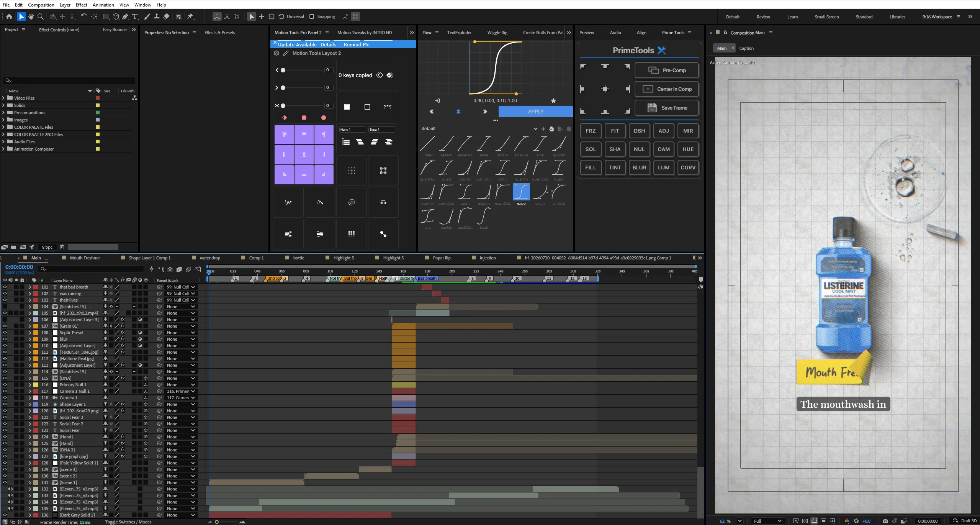
Task: Toggle visibility of Social Fear 3 layer
Action: 5,417
